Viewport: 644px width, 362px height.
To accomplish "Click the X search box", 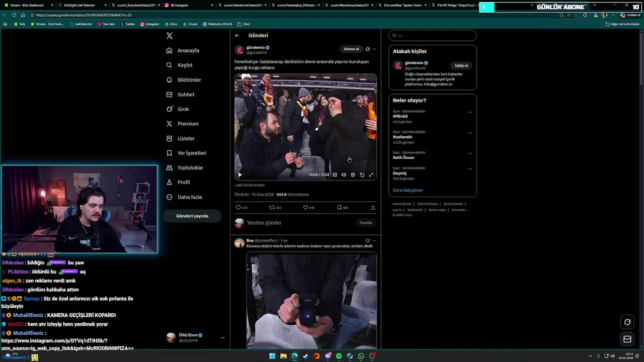I will [x=433, y=35].
